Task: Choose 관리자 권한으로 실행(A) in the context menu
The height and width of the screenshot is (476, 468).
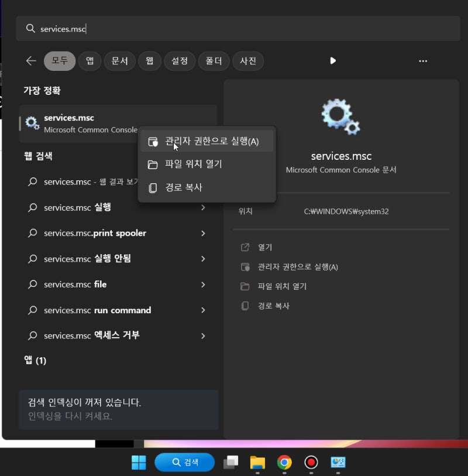Action: [x=207, y=141]
